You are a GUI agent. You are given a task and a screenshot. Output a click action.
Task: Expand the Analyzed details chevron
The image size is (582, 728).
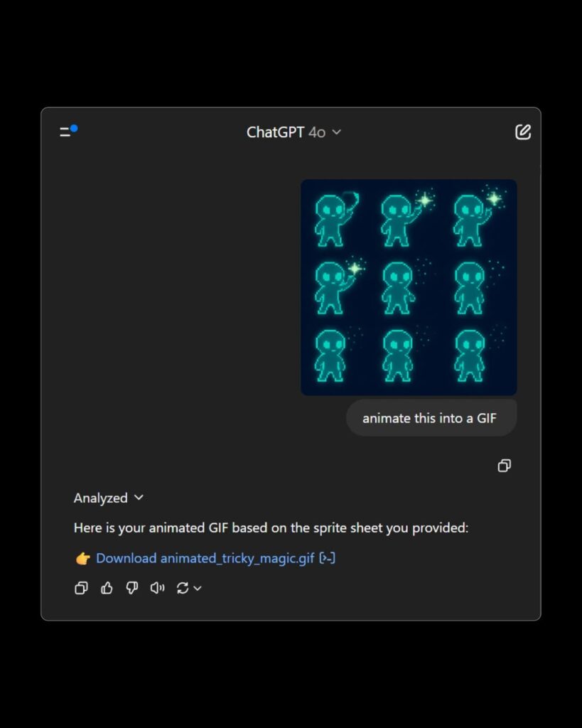[x=139, y=497]
